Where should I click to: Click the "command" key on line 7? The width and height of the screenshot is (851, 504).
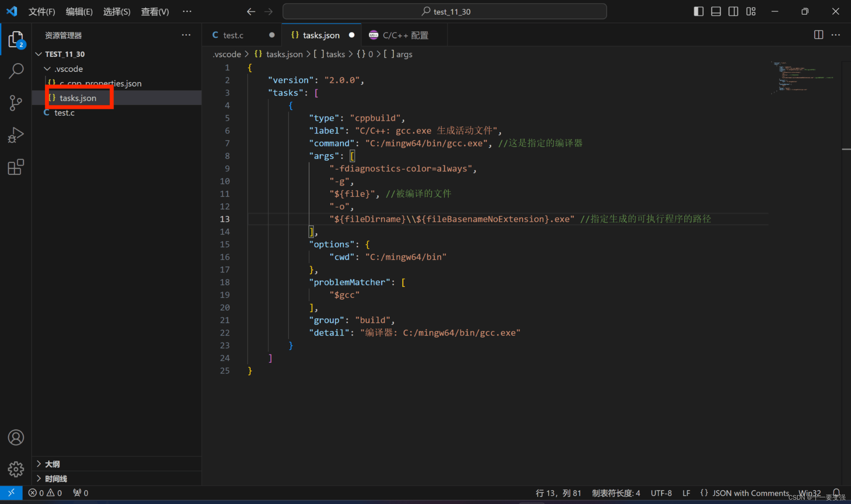click(x=331, y=143)
